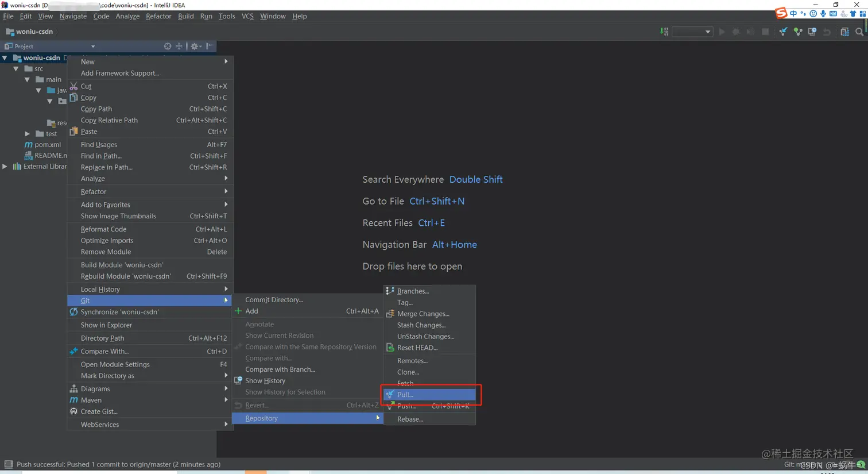Choose Cut in the context menu
This screenshot has height=474, width=868.
(x=150, y=86)
